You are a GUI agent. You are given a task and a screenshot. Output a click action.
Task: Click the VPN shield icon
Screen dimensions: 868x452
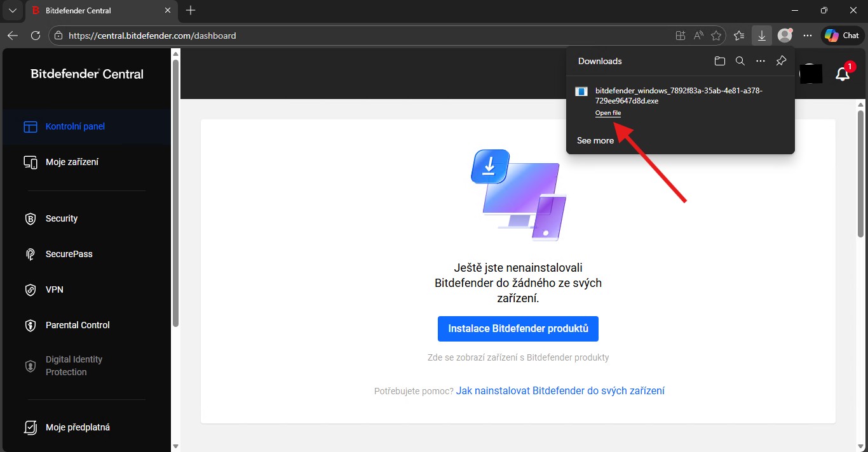pos(31,290)
